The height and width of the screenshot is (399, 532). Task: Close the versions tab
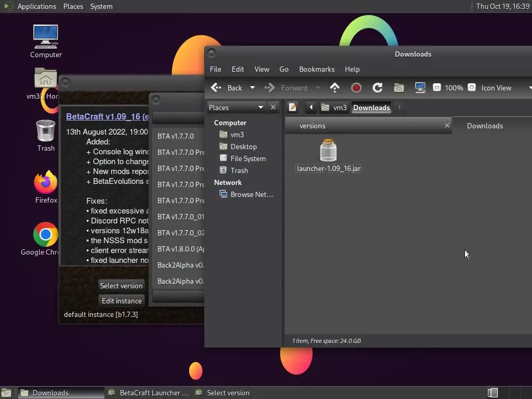pyautogui.click(x=447, y=126)
